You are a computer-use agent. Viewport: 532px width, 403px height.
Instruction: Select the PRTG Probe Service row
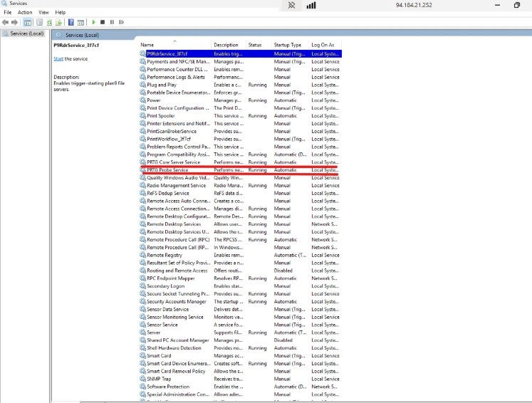click(167, 170)
